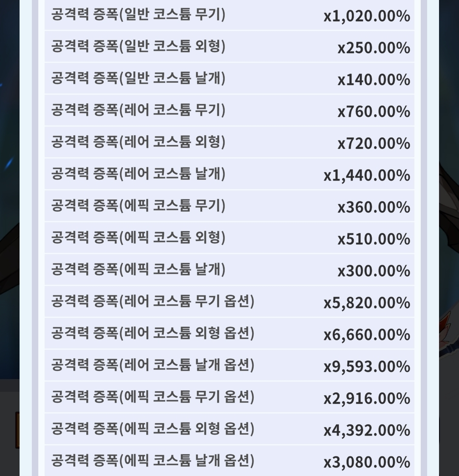459x476 pixels.
Task: Click the x1,020.00% value
Action: [367, 16]
